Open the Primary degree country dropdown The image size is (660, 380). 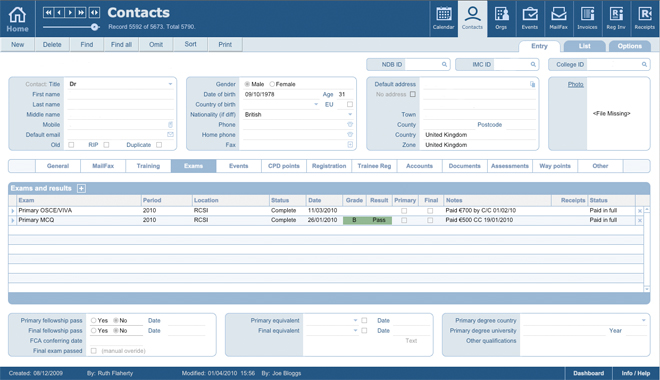pos(644,321)
